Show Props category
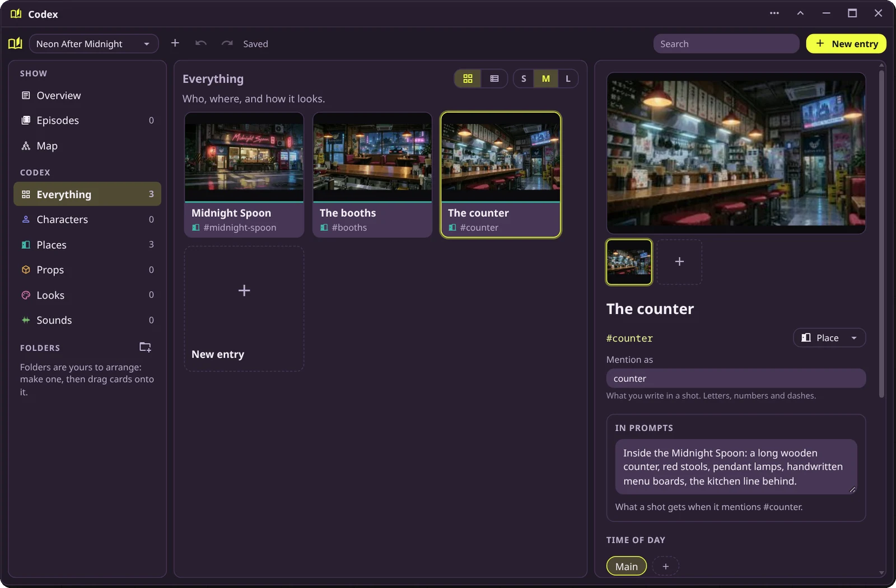Screen dimensions: 896x588 87,270
